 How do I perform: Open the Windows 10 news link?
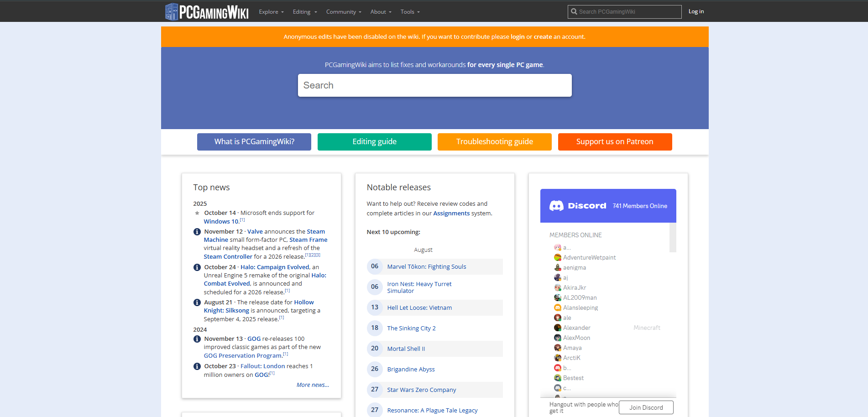click(x=221, y=222)
